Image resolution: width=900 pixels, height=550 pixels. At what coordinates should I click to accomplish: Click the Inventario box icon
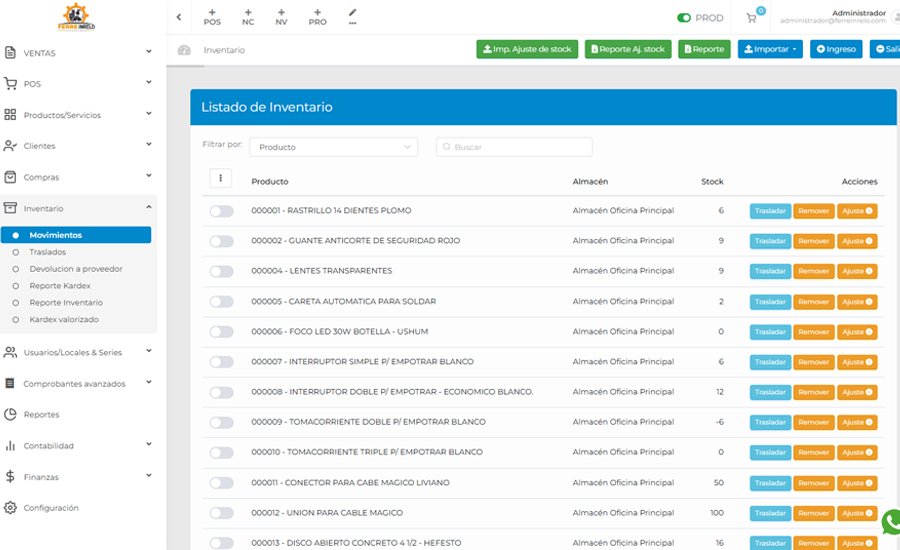coord(10,208)
